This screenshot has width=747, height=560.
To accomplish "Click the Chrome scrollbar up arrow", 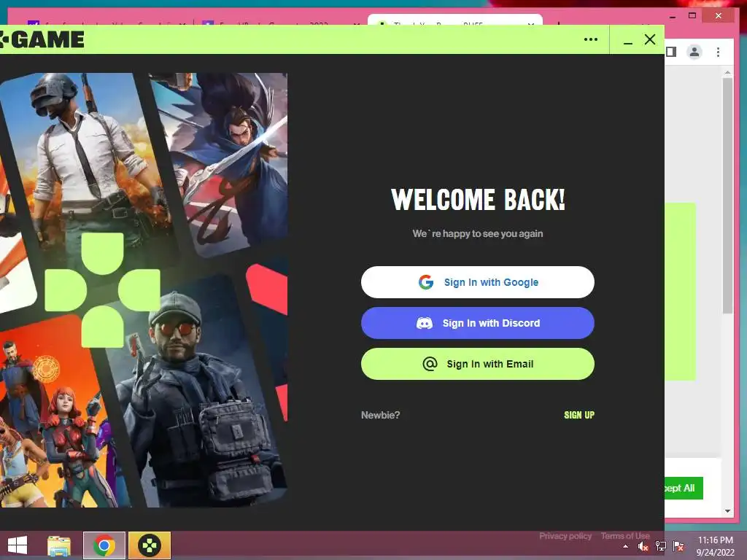I will [727, 73].
